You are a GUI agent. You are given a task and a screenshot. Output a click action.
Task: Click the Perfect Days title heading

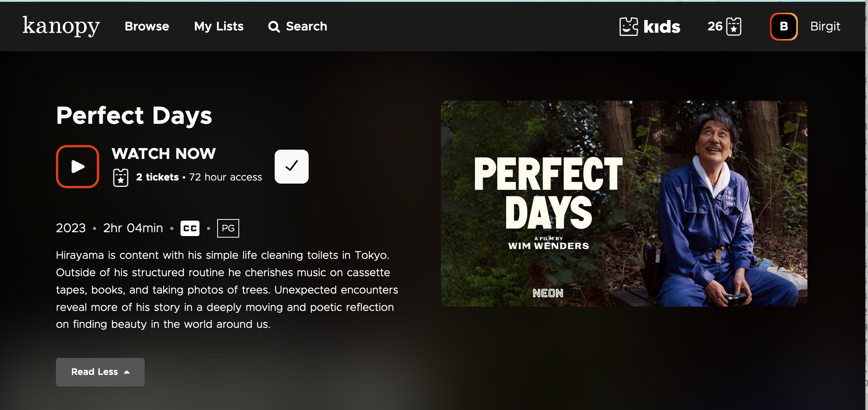pyautogui.click(x=134, y=115)
